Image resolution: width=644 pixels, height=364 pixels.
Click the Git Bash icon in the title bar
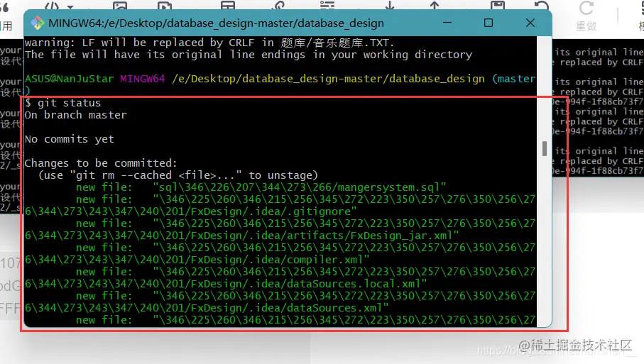click(38, 23)
